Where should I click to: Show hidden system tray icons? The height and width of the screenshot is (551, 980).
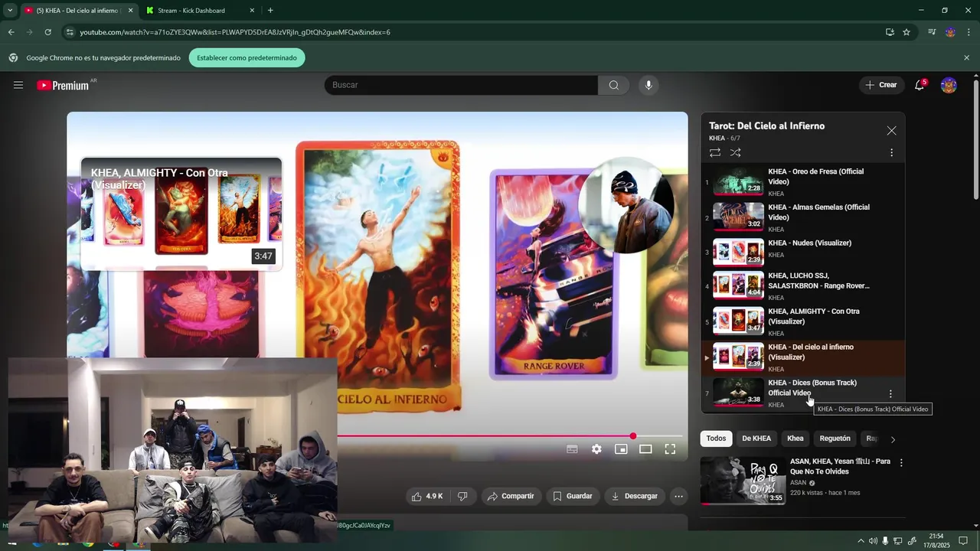(x=861, y=541)
